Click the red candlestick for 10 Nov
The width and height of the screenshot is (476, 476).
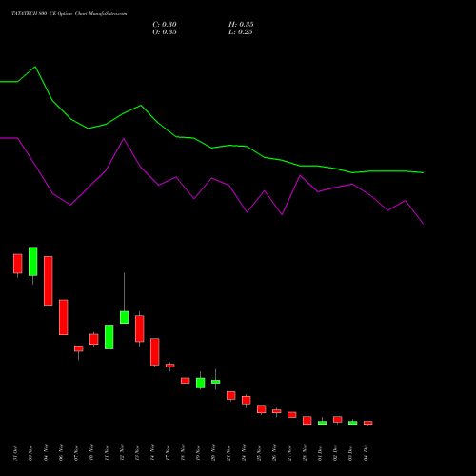point(94,339)
